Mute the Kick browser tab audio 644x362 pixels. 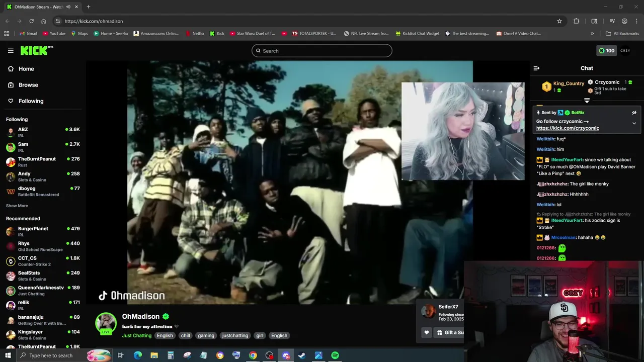point(68,7)
